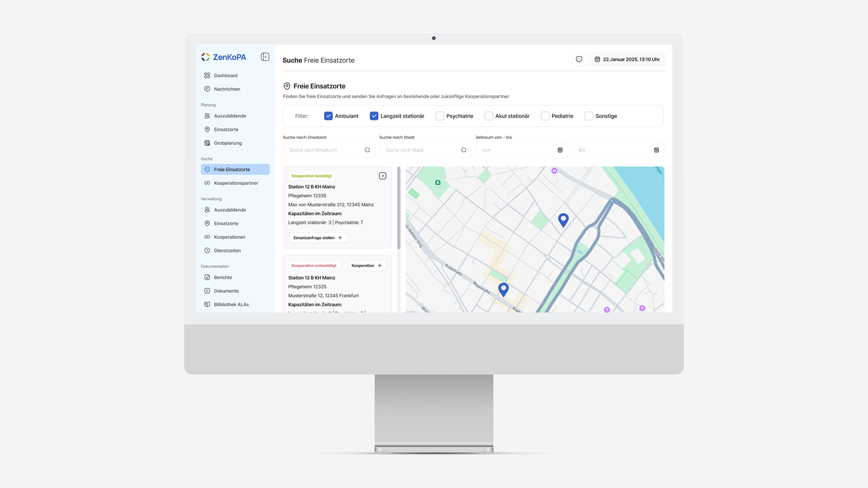Viewport: 868px width, 488px height.
Task: Click search magnifier in Einsatzort field
Action: point(367,150)
